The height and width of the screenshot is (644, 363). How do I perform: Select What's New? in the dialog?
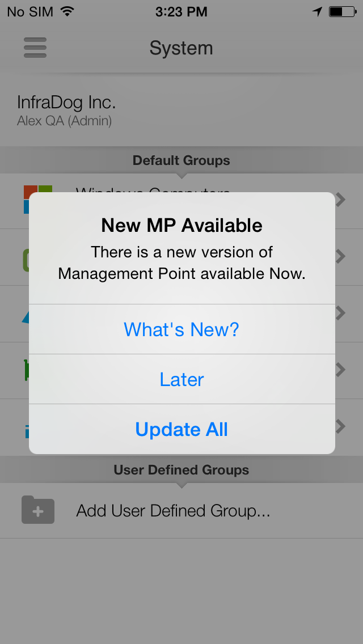pos(181,329)
